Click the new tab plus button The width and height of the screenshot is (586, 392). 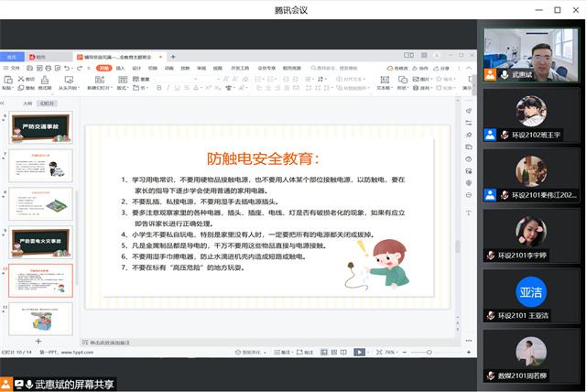[173, 57]
